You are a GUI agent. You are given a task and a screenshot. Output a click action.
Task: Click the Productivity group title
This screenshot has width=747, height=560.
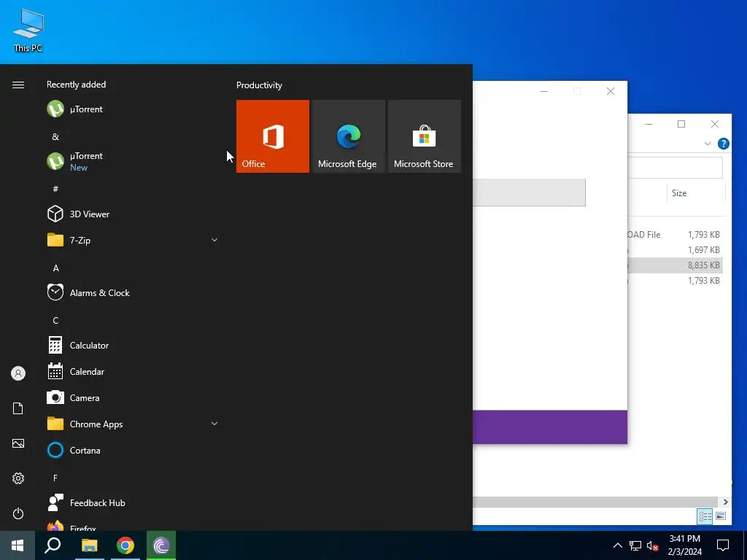tap(259, 85)
